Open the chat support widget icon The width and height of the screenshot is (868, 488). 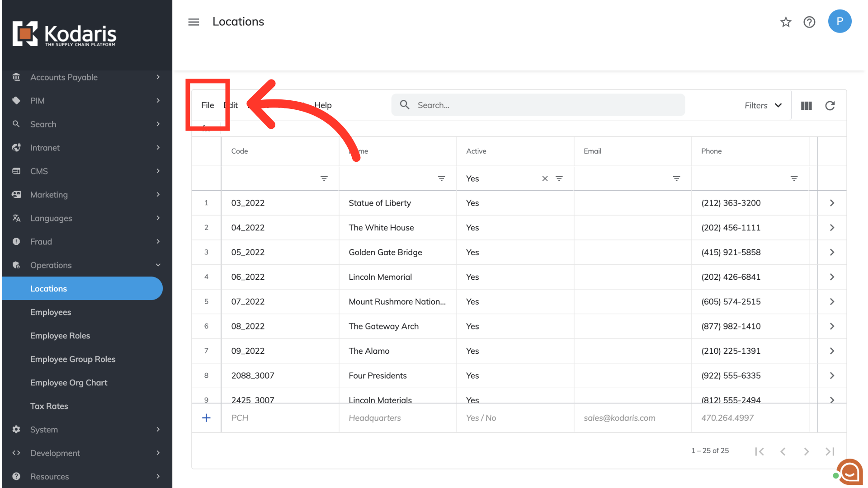click(849, 472)
